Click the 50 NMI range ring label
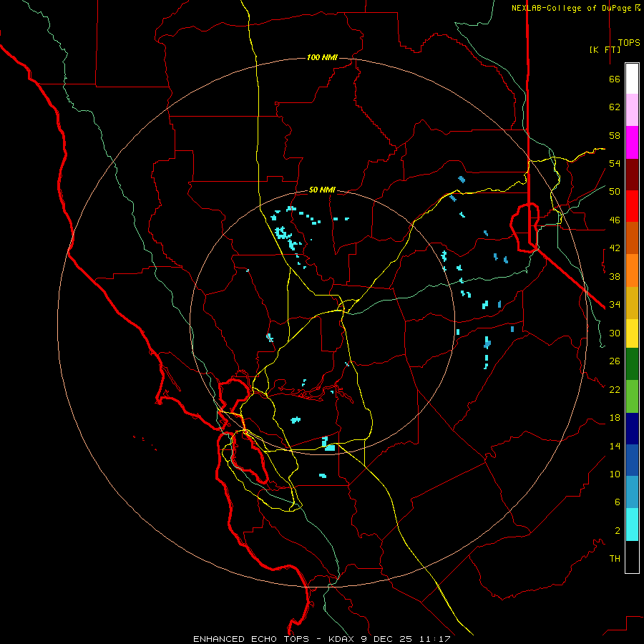This screenshot has width=644, height=644. (x=322, y=190)
